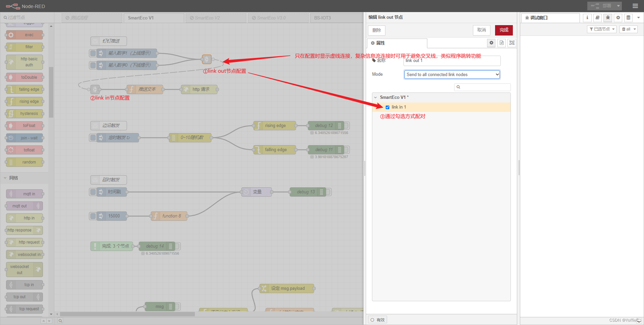Screen dimensions: 644x325
Task: Open the description note icon in edit panel
Action: [x=501, y=43]
